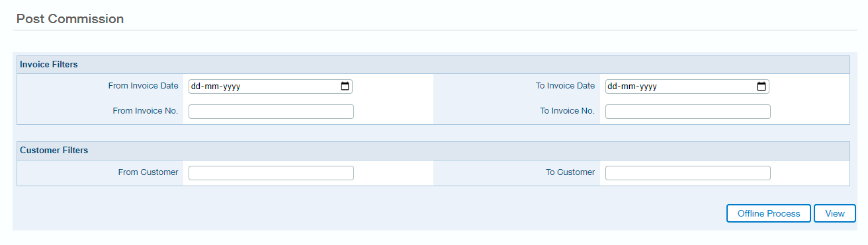Open the From Invoice Date calendar picker

pos(345,87)
